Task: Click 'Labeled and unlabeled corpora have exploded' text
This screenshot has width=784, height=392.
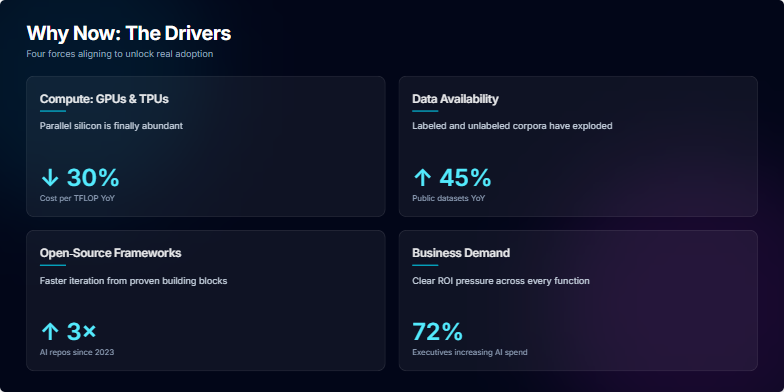Action: point(512,126)
